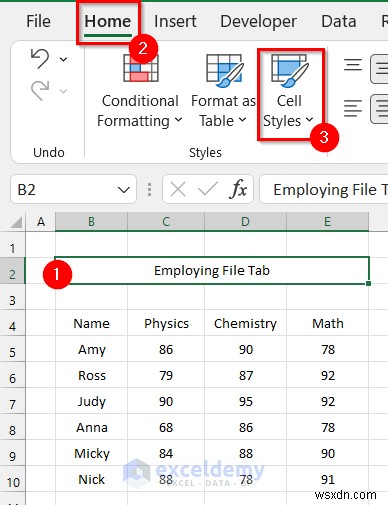Click the 'Physics' header cell

point(166,323)
